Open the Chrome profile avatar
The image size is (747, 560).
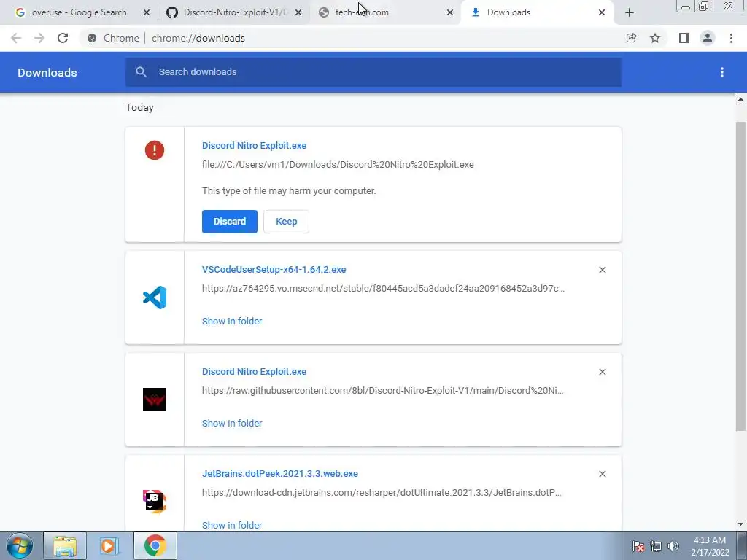(708, 38)
